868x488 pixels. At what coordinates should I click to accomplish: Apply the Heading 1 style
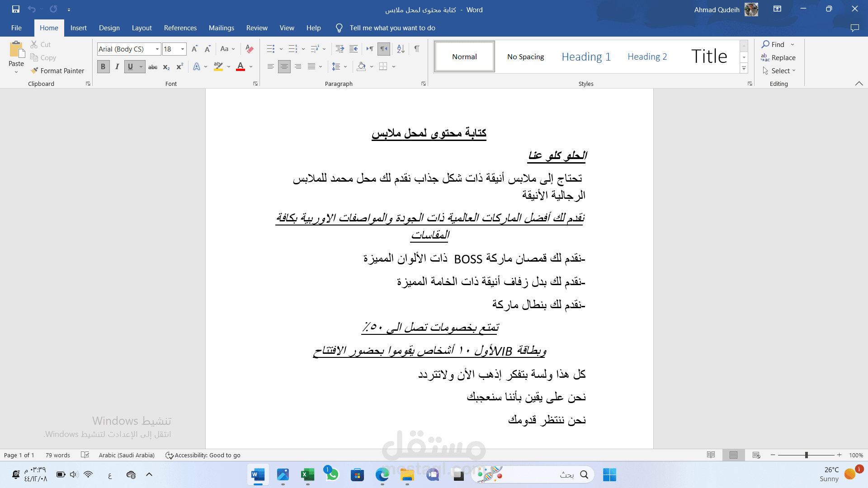click(x=586, y=56)
